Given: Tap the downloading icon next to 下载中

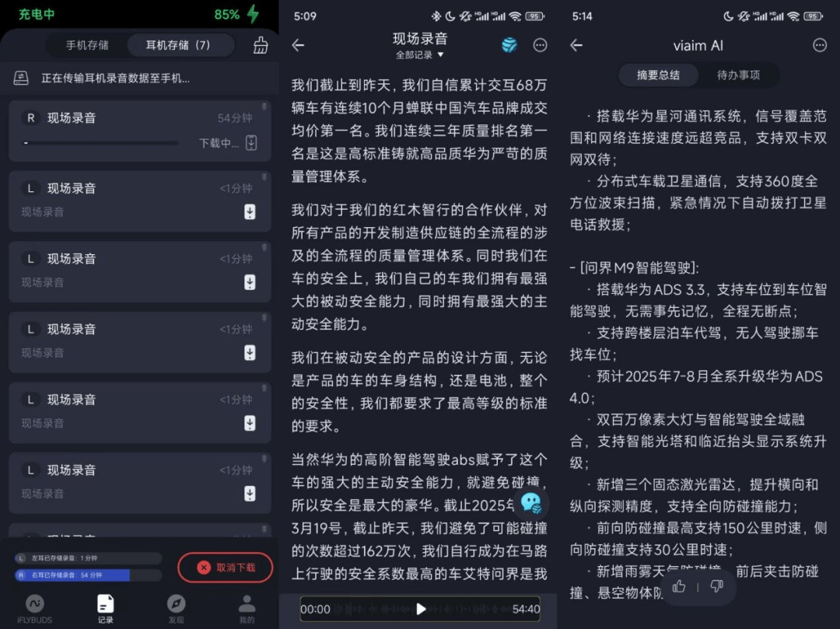Looking at the screenshot, I should point(251,143).
